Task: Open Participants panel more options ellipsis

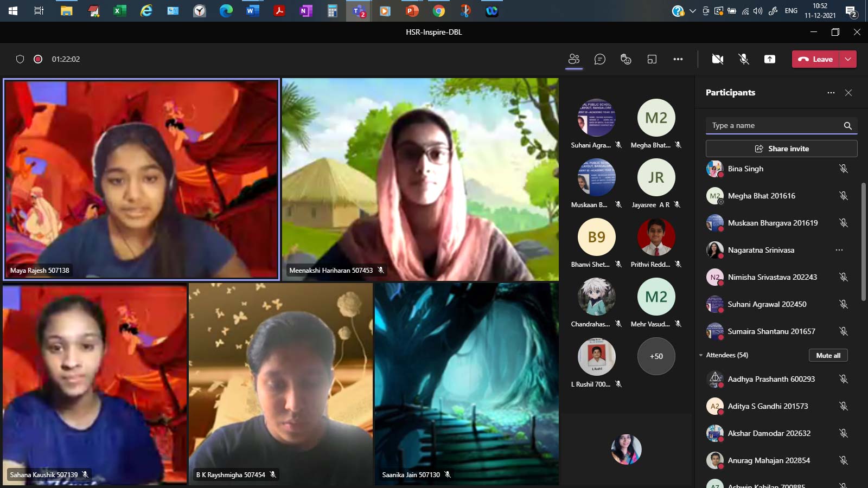Action: point(831,93)
